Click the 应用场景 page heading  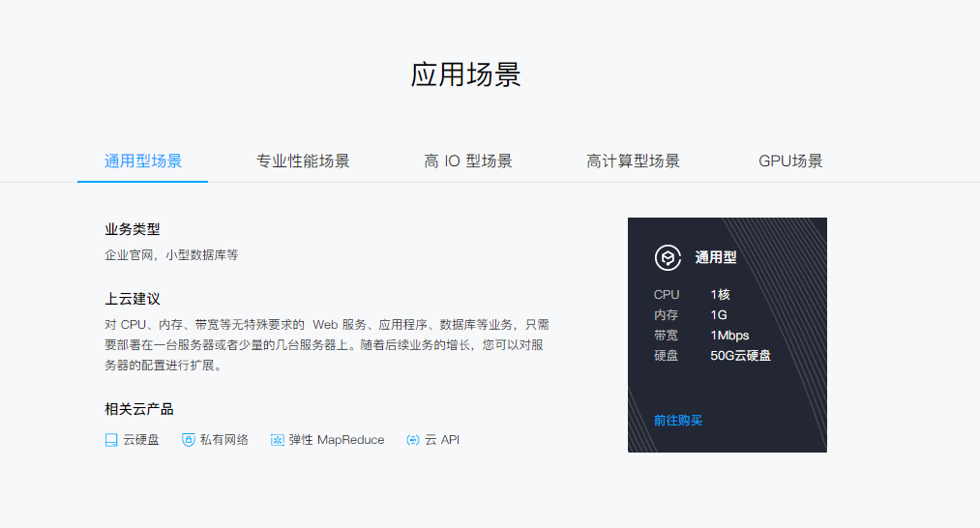coord(465,74)
